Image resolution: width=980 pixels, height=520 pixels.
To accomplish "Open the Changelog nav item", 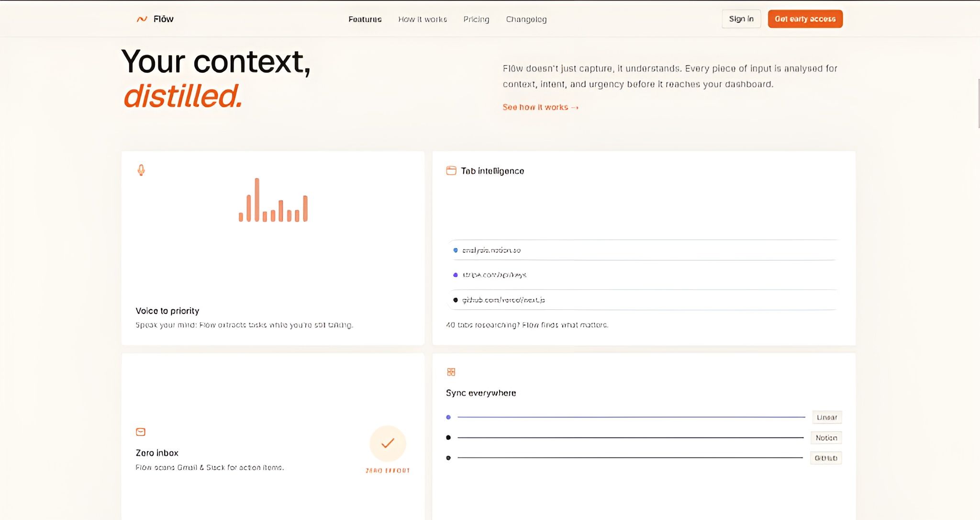I will [x=526, y=19].
